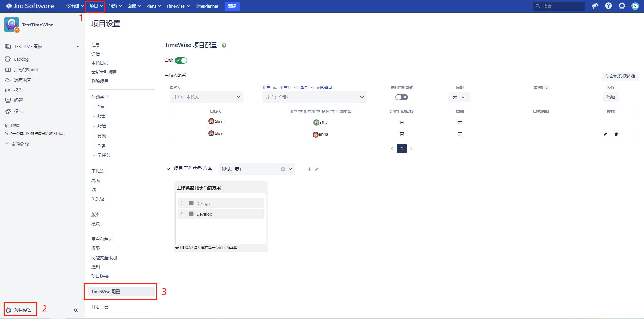This screenshot has width=644, height=319.
Task: Open the TimeWise menu in top navigation
Action: click(x=178, y=6)
